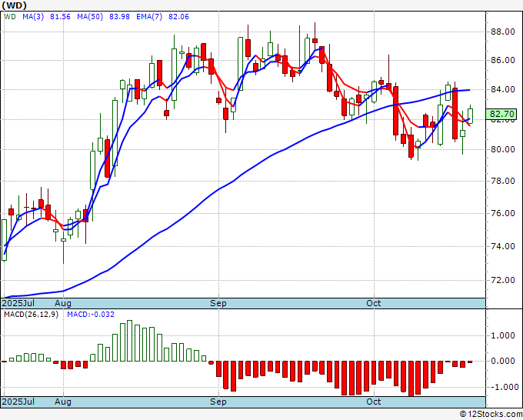The width and height of the screenshot is (523, 420).
Task: Click the 83.98 MA(50) value
Action: (x=119, y=17)
